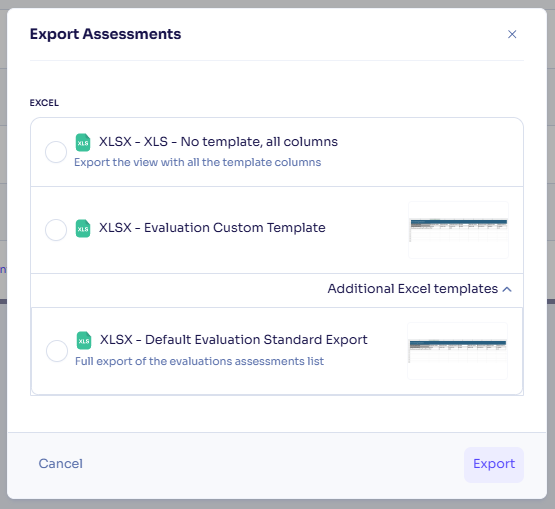Click the Export the view description text

(198, 162)
